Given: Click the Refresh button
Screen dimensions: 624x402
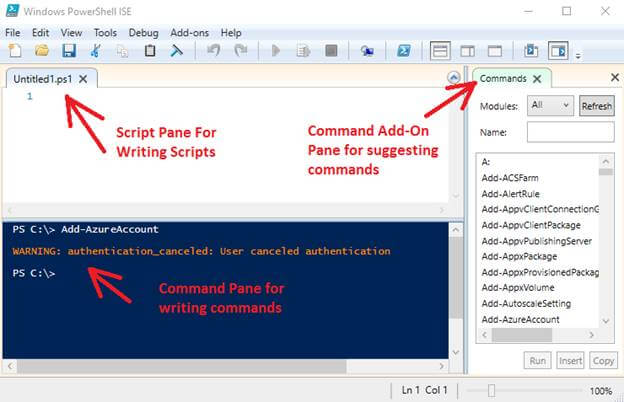Looking at the screenshot, I should click(597, 106).
